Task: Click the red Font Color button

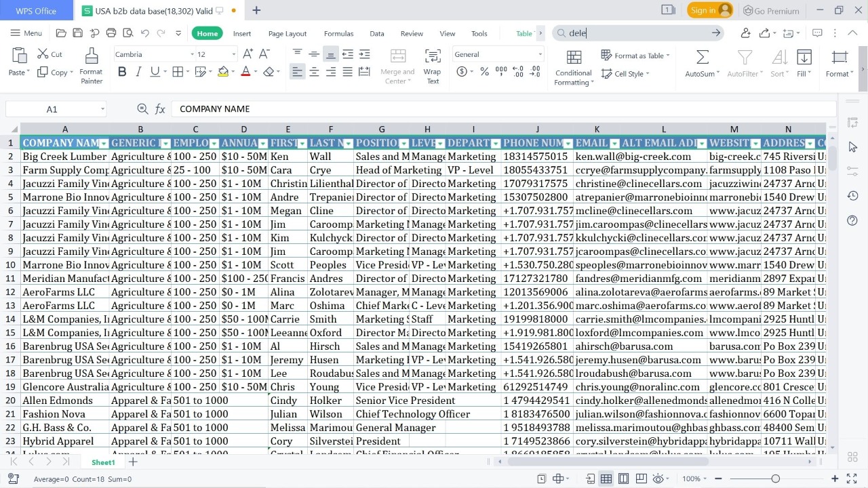Action: (245, 72)
